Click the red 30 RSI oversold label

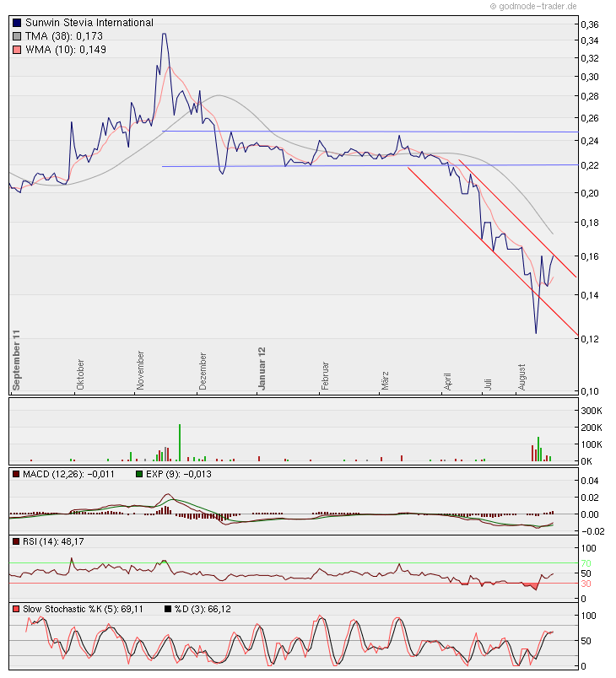point(586,584)
